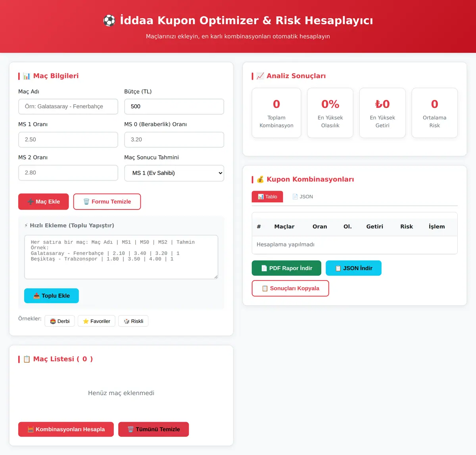Click the JSON İndir button
Viewport: 476px width, 455px height.
(353, 268)
